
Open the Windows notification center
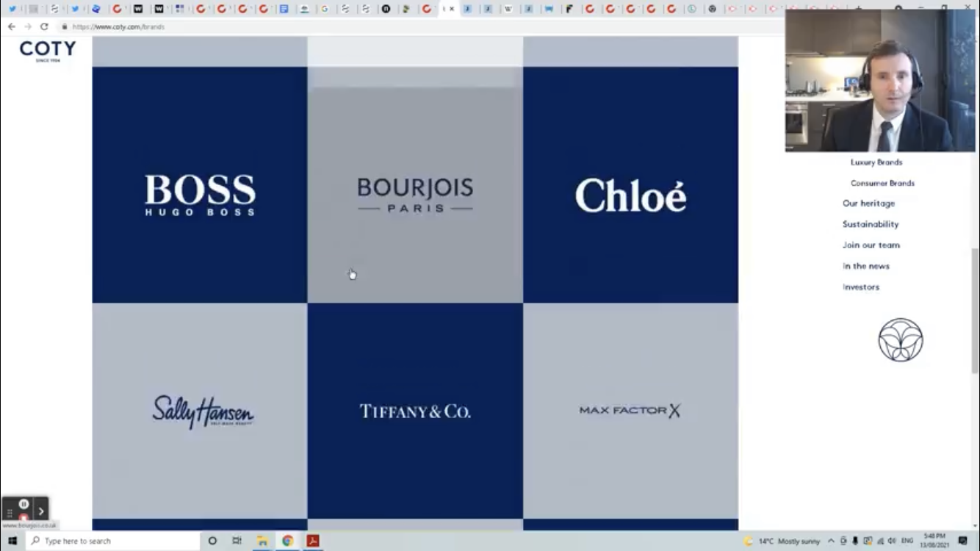click(x=962, y=541)
